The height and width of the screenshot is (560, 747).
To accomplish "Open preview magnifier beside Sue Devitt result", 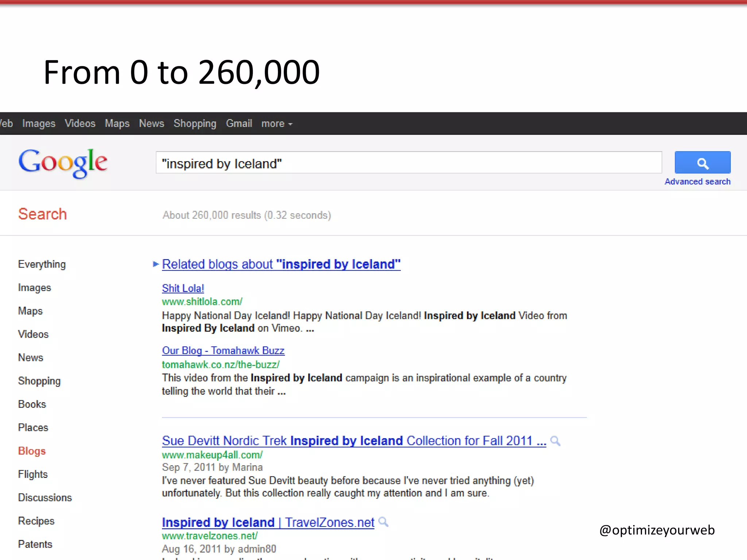I will click(x=555, y=441).
